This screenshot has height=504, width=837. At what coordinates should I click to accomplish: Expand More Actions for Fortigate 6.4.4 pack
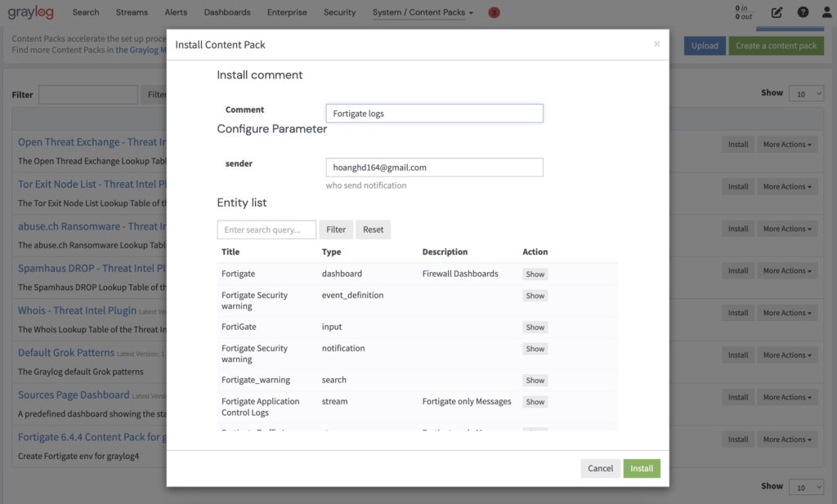787,439
